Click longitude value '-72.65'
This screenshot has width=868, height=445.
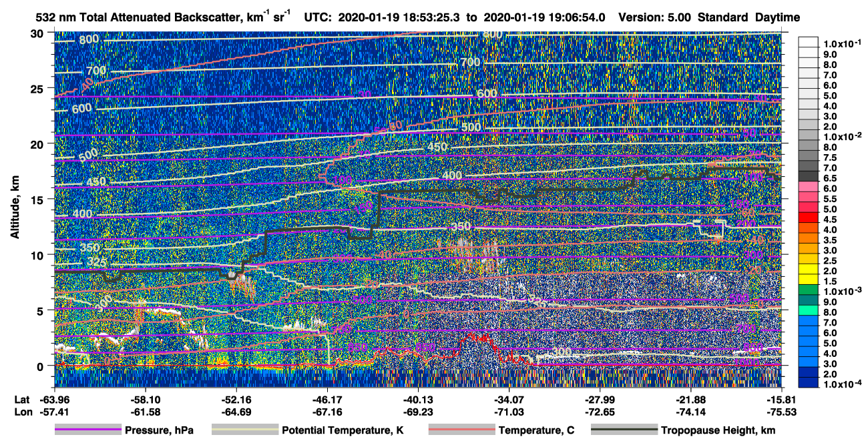[600, 412]
